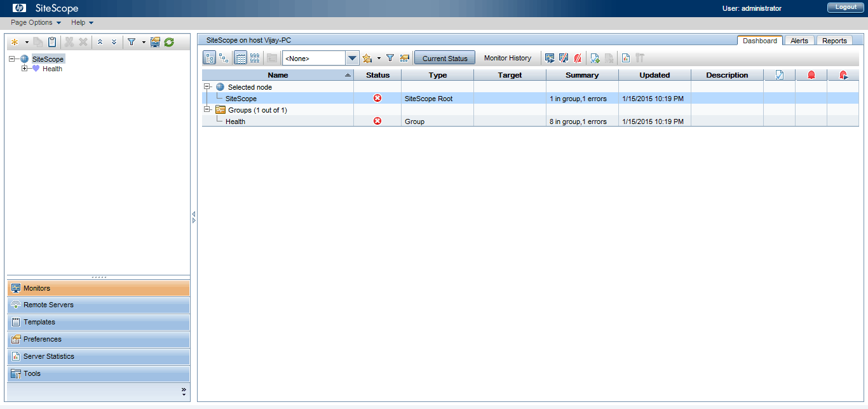Expand all tree nodes with double-down arrows
Viewport: 868px width, 409px height.
[114, 42]
